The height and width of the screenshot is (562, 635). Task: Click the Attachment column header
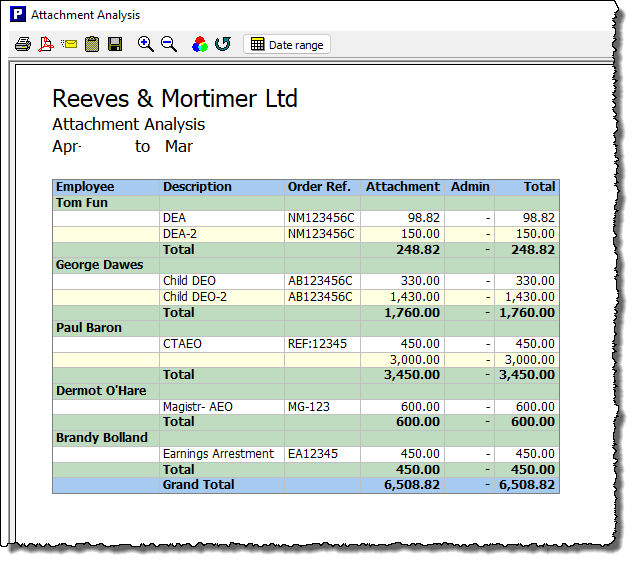[403, 187]
